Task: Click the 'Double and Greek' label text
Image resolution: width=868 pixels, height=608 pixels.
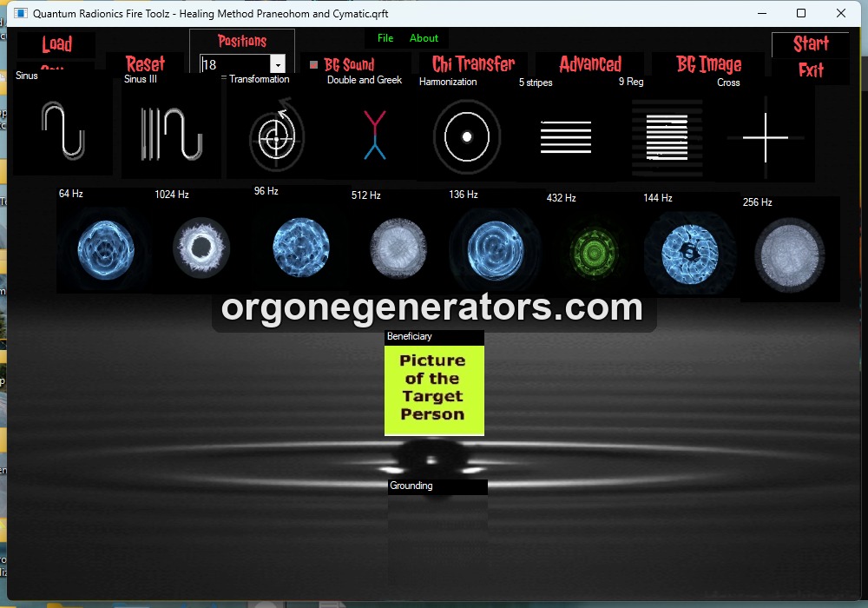Action: [365, 80]
